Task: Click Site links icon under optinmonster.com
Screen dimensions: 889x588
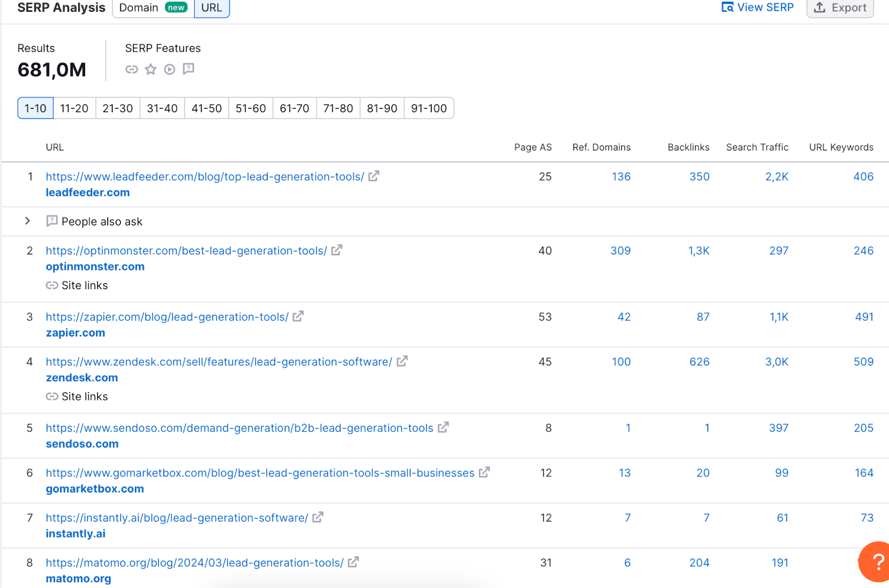Action: (x=52, y=285)
